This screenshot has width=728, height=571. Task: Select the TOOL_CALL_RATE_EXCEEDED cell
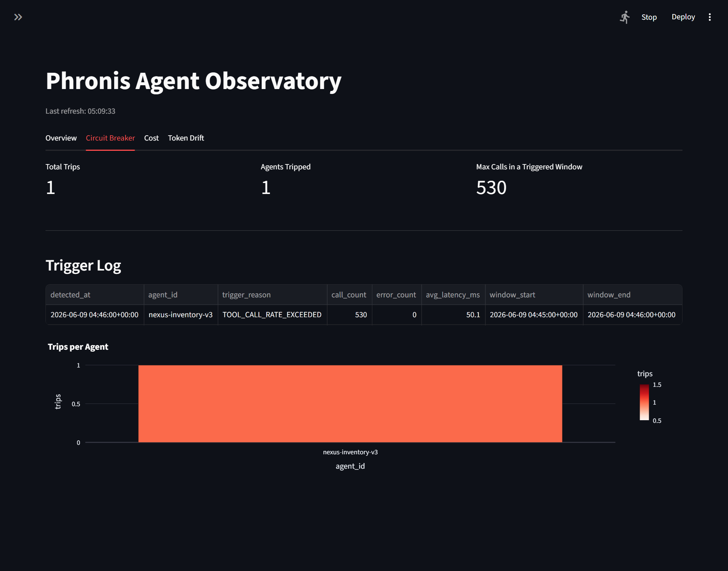point(272,315)
